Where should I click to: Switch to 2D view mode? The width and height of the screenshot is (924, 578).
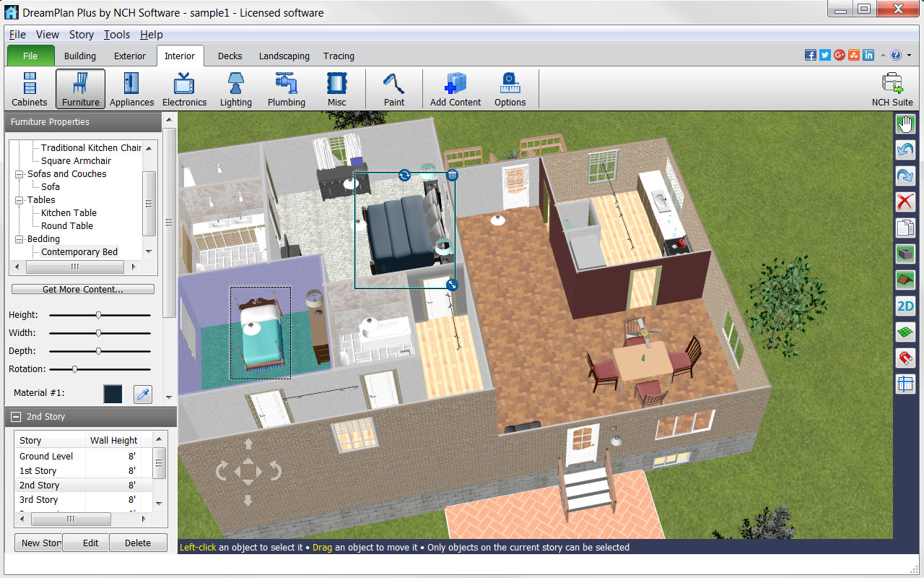click(x=905, y=306)
